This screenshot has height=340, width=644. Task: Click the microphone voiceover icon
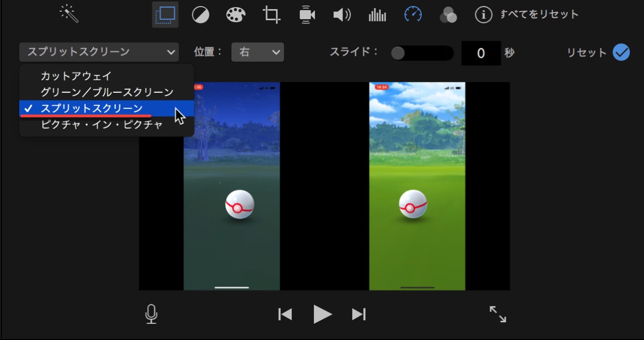[x=151, y=314]
